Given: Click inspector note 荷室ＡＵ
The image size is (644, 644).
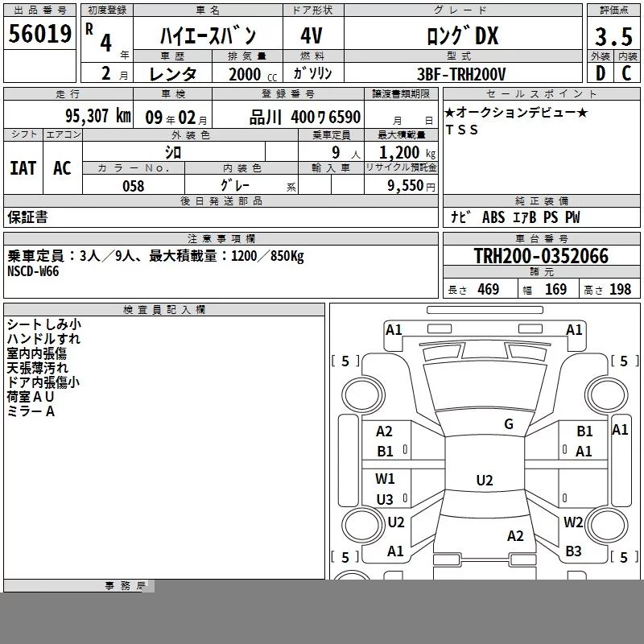Looking at the screenshot, I should click(x=31, y=397).
